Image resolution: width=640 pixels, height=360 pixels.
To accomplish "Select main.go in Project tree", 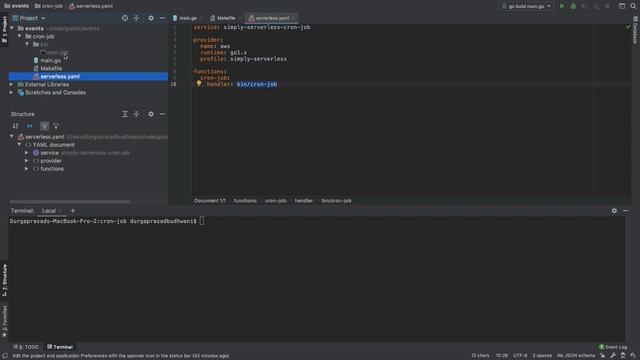I will [x=51, y=60].
